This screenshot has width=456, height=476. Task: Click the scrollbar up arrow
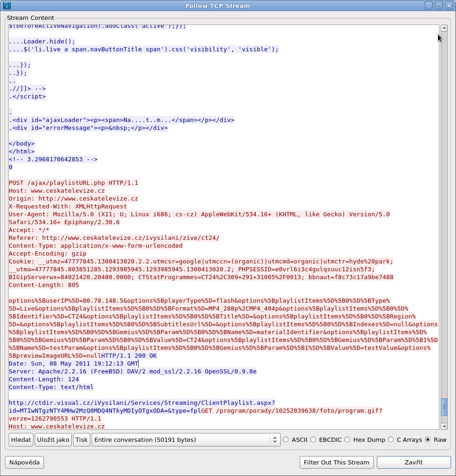point(444,28)
